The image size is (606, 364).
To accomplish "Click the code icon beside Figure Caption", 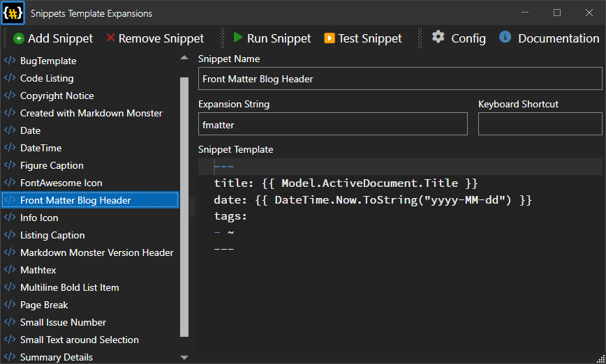I will (10, 165).
